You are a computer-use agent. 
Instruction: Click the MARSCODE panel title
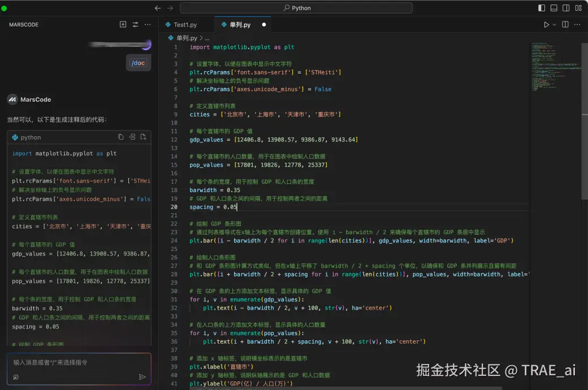tap(24, 25)
